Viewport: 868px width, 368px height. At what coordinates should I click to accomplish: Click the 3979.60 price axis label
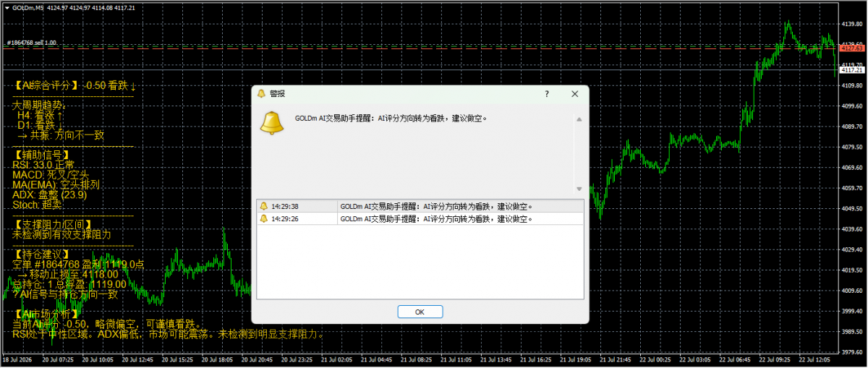pyautogui.click(x=853, y=352)
